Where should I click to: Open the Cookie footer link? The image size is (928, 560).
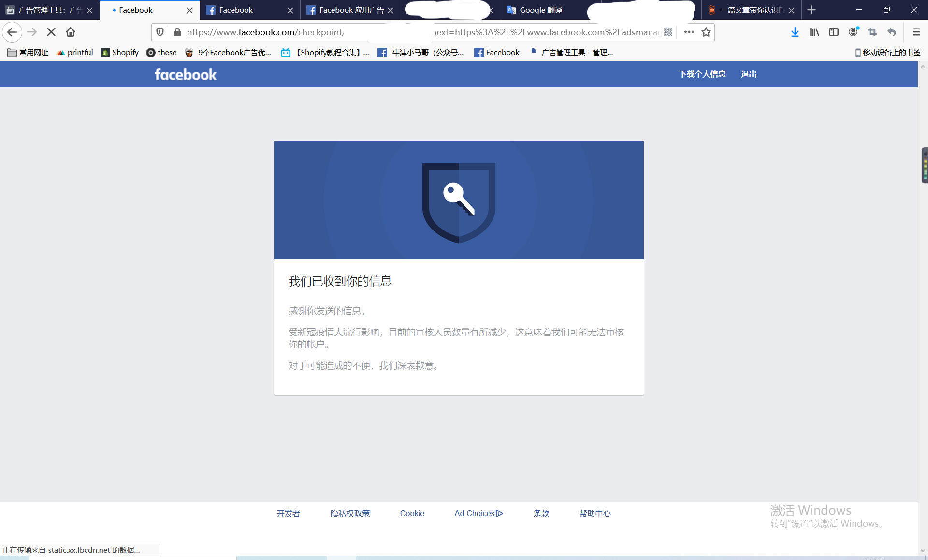coord(412,514)
